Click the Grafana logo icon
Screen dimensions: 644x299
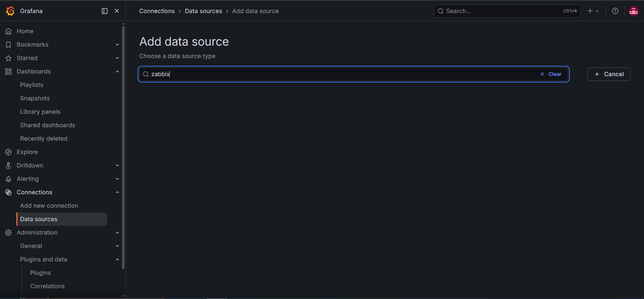click(x=10, y=11)
